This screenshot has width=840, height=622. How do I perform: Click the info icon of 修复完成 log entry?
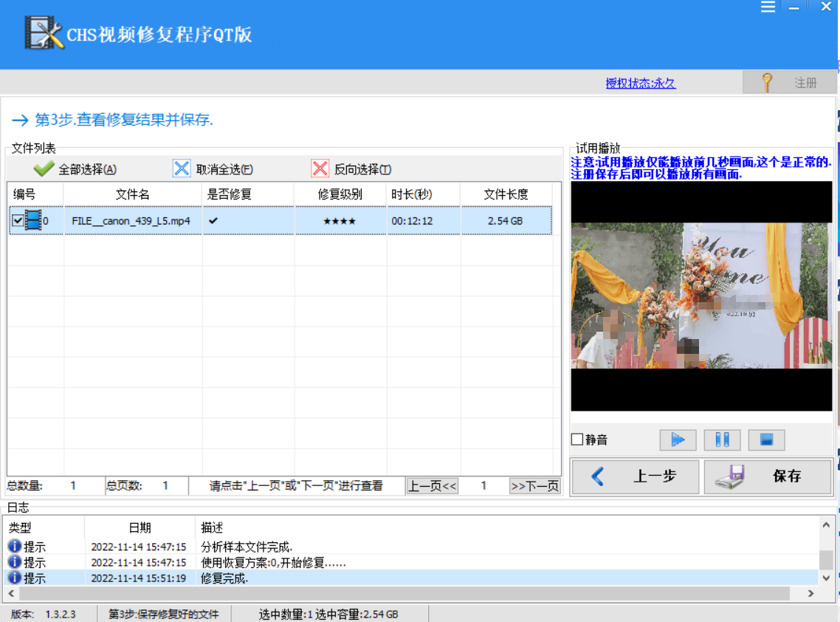pyautogui.click(x=15, y=578)
